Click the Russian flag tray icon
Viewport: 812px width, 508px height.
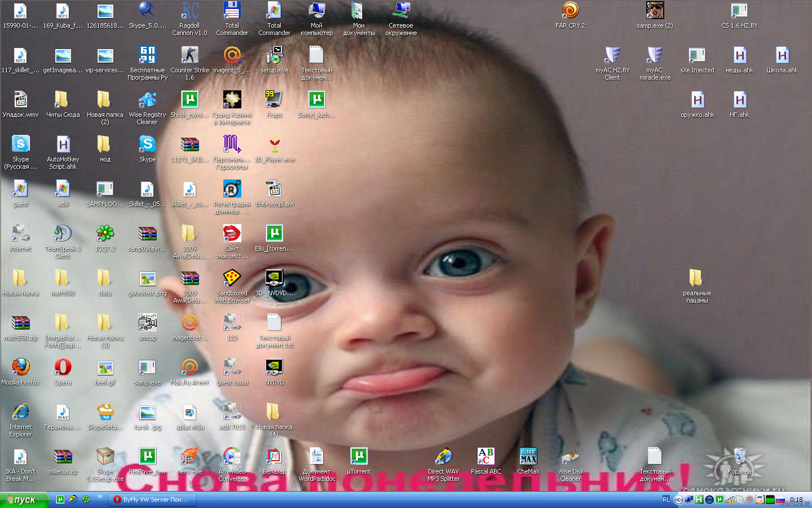click(x=780, y=500)
